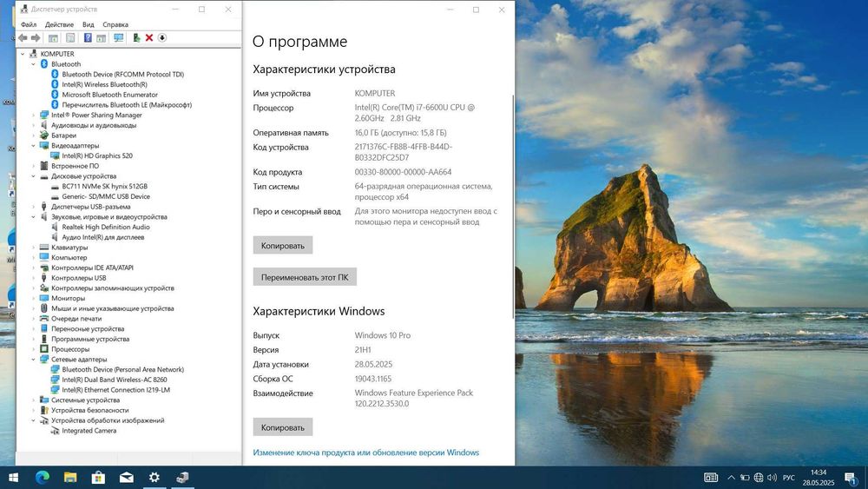
Task: Click the Back arrow in Device Manager toolbar
Action: point(23,37)
